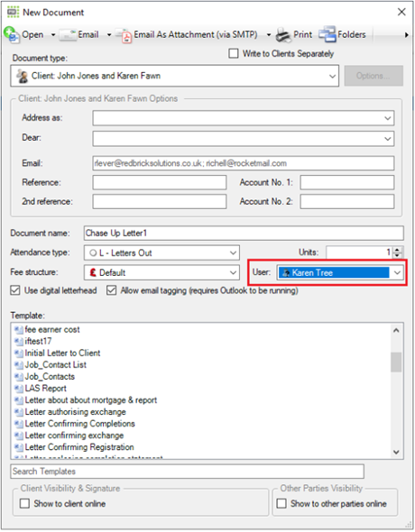
Task: Open the Email button dropdown arrow
Action: tap(109, 35)
